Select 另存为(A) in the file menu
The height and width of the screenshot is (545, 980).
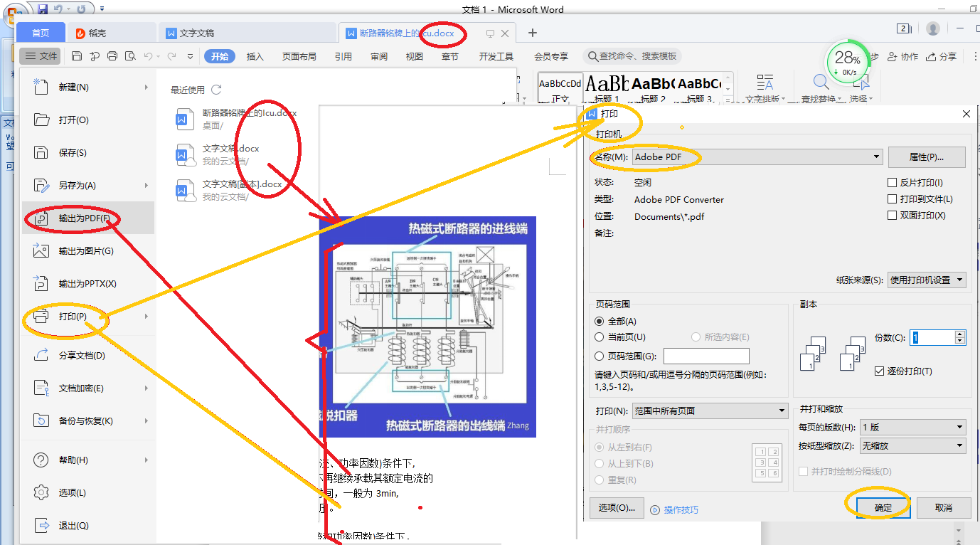[x=88, y=185]
